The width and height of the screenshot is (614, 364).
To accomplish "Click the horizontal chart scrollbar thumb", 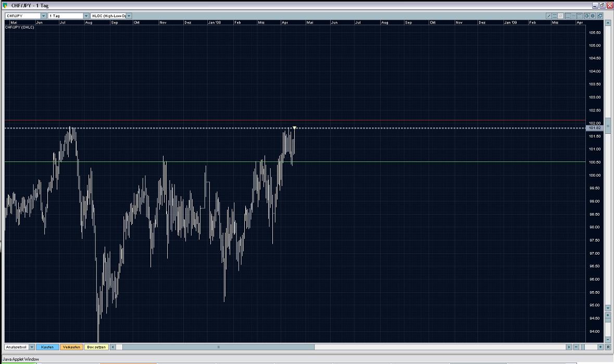I will coord(219,347).
